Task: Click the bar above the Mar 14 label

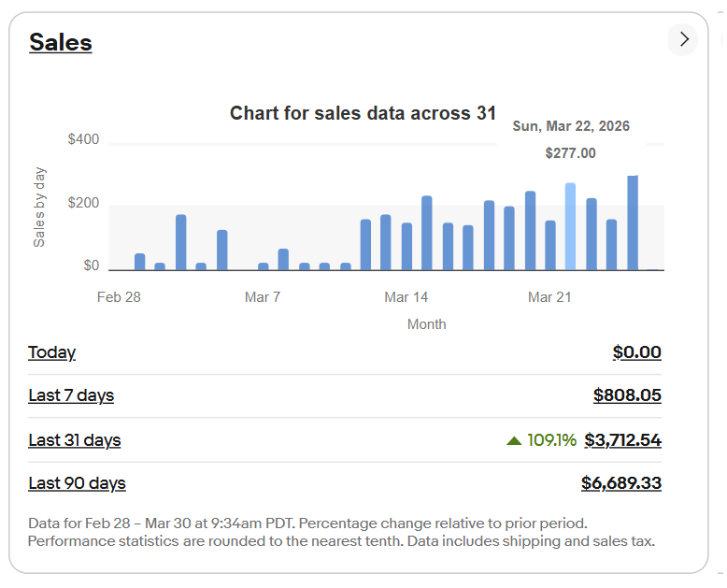Action: (406, 246)
